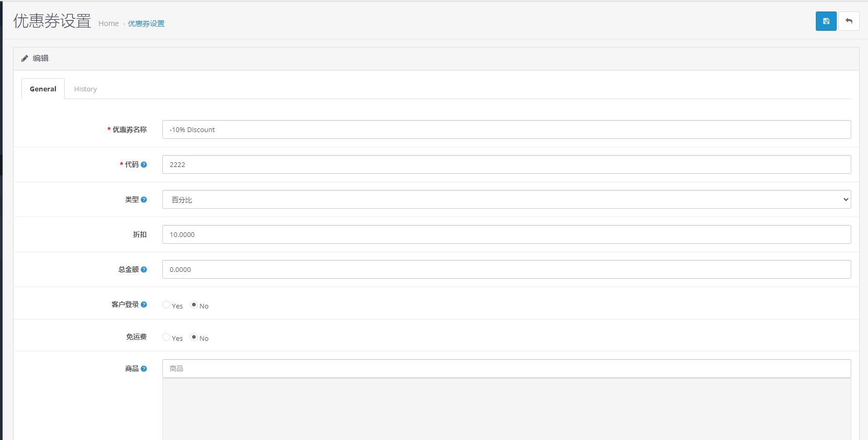Image resolution: width=868 pixels, height=440 pixels.
Task: Switch to the History tab
Action: pyautogui.click(x=85, y=89)
